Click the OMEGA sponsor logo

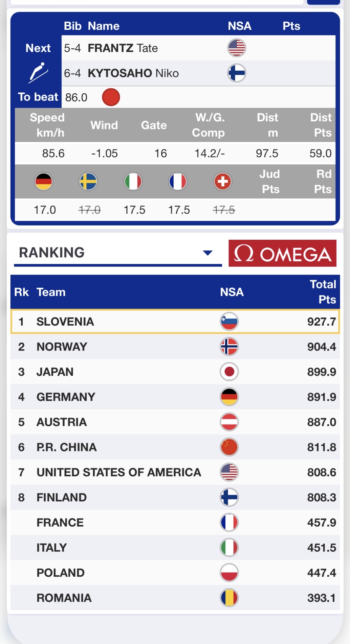282,253
